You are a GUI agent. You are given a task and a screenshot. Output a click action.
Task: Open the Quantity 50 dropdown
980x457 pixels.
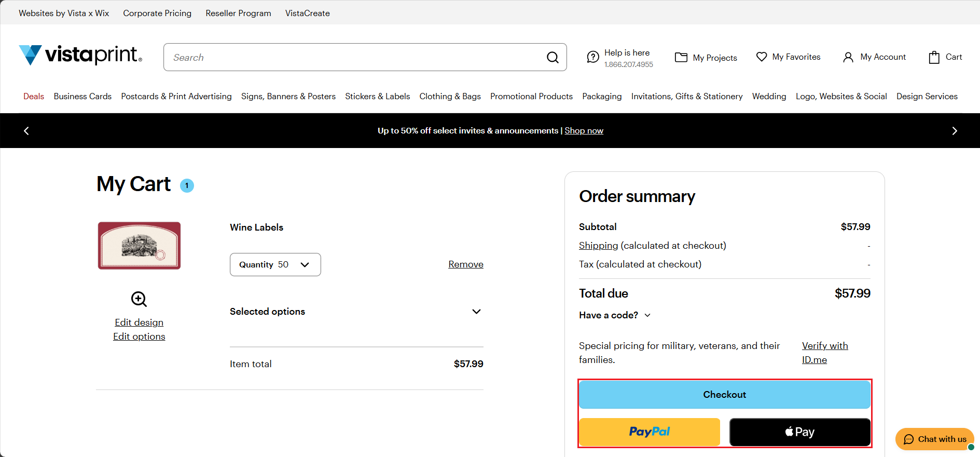click(x=275, y=265)
